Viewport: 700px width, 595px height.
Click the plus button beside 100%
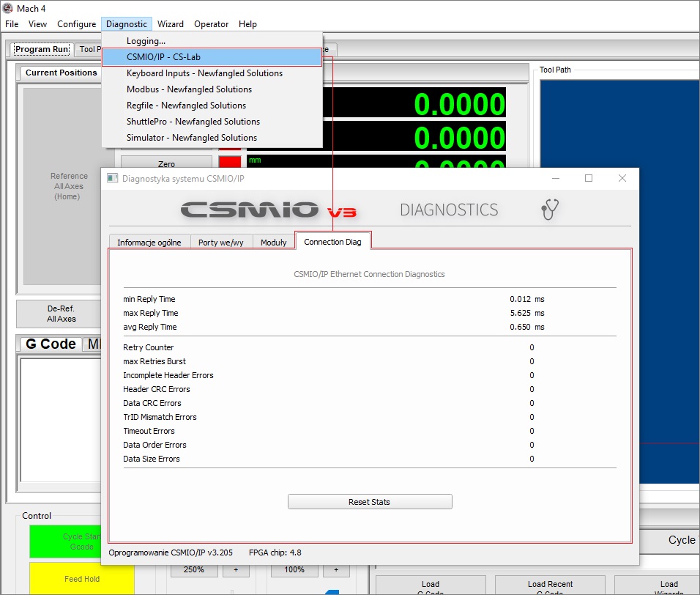pyautogui.click(x=336, y=570)
